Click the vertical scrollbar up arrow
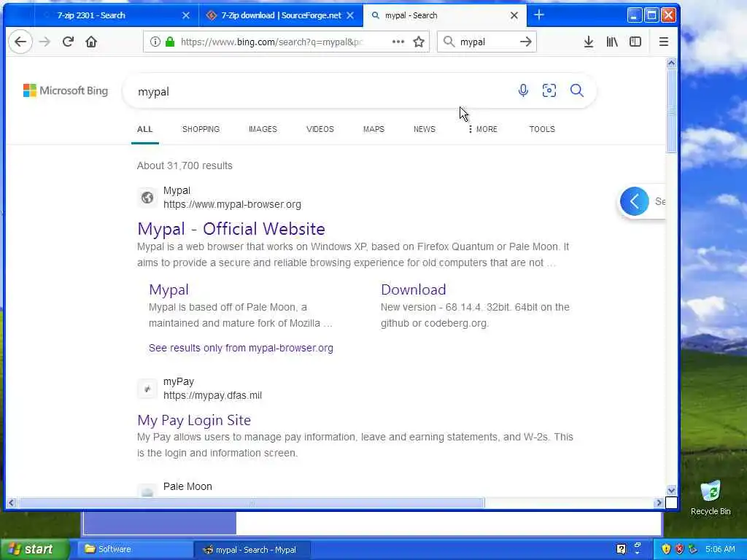 671,63
